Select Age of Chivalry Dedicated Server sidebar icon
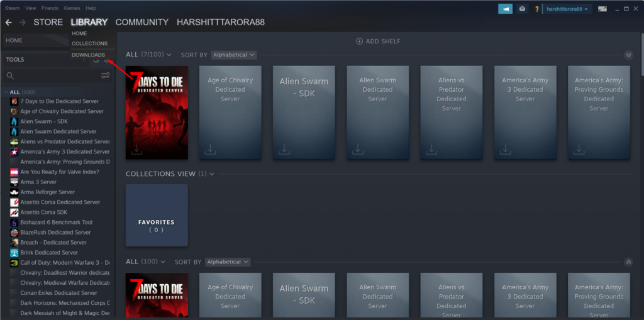The image size is (644, 320). tap(14, 111)
